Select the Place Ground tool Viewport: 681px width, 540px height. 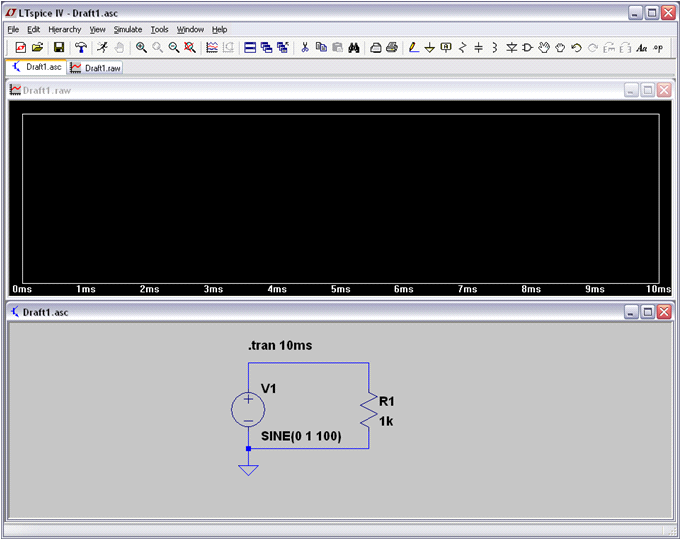coord(430,47)
